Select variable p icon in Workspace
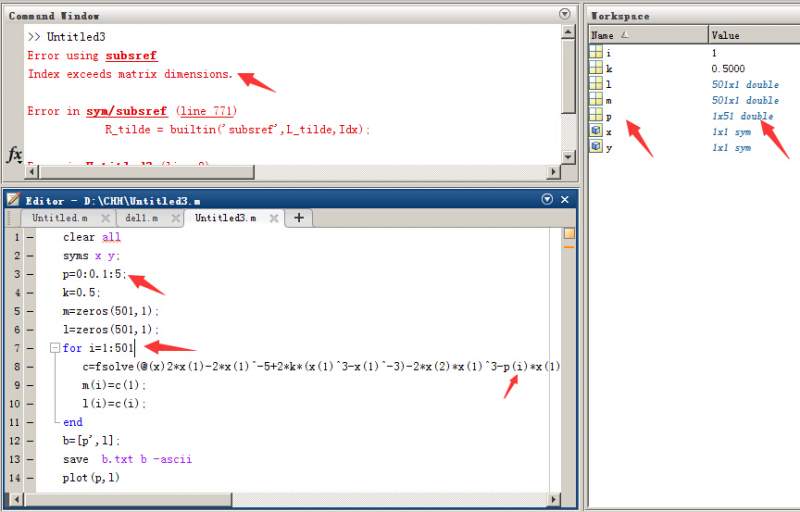 (596, 115)
